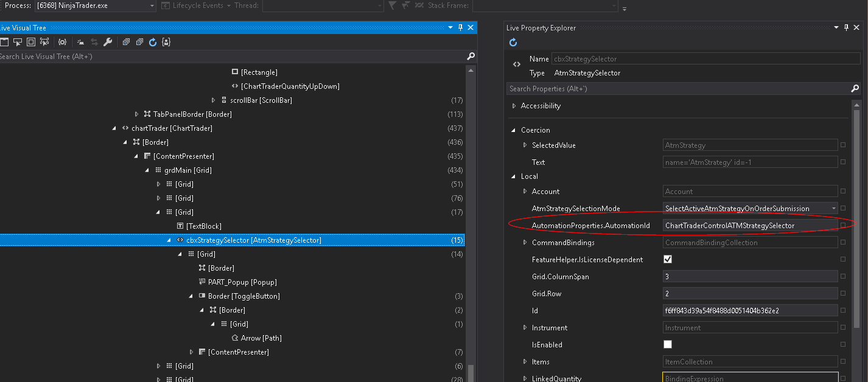868x382 pixels.
Task: Expand TabPanelBorder tree node
Action: (x=136, y=114)
